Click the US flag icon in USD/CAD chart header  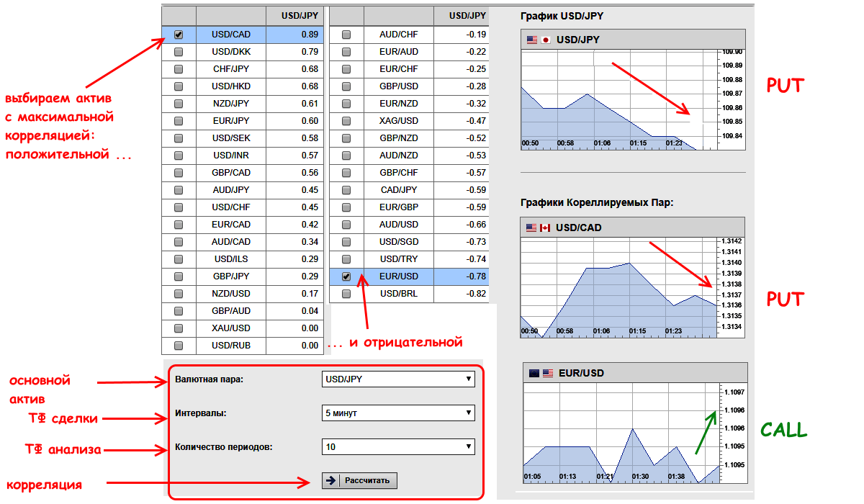tap(531, 228)
